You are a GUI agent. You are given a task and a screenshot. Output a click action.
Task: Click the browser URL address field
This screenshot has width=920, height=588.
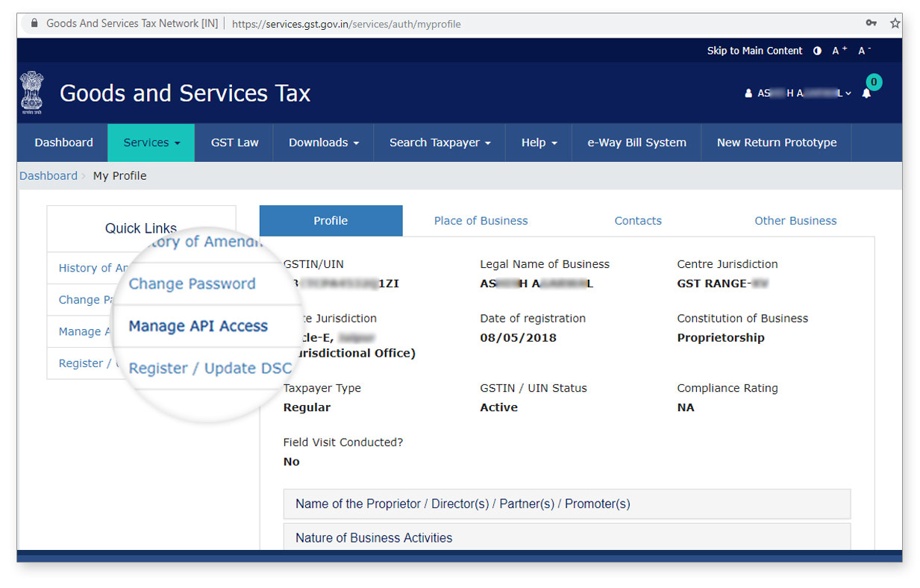(x=346, y=24)
